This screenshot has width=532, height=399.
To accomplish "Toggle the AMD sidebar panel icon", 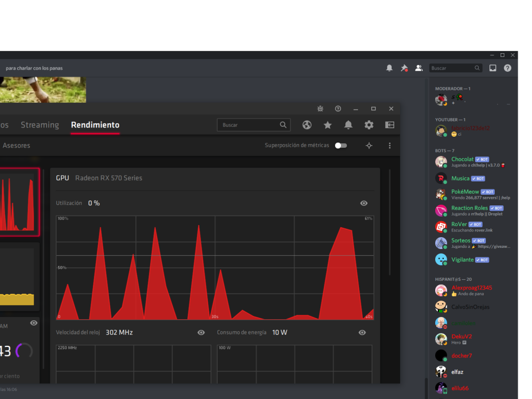I will coord(389,125).
